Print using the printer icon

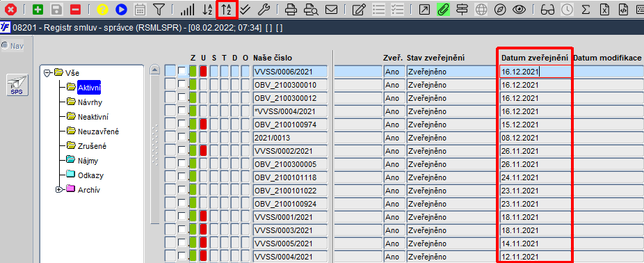[x=291, y=10]
